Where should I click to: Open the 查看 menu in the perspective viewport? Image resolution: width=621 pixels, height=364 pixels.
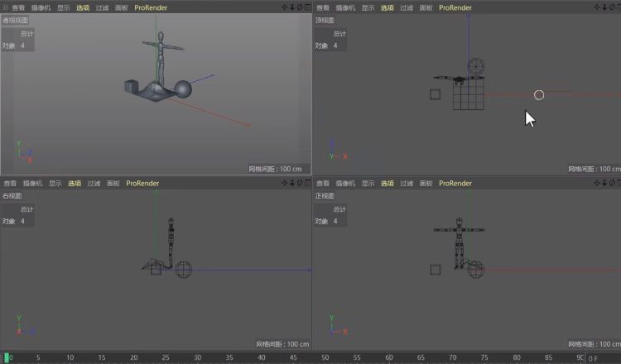tap(10, 7)
